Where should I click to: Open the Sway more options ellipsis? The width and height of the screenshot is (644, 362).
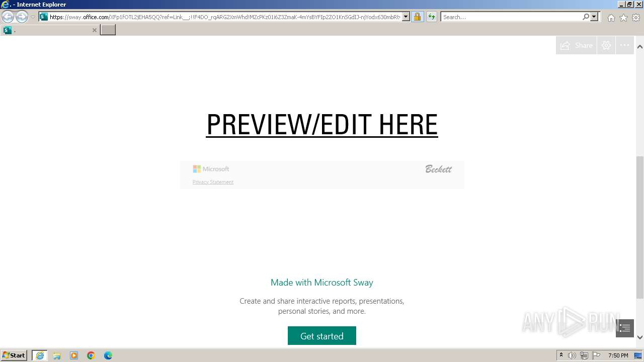point(625,45)
